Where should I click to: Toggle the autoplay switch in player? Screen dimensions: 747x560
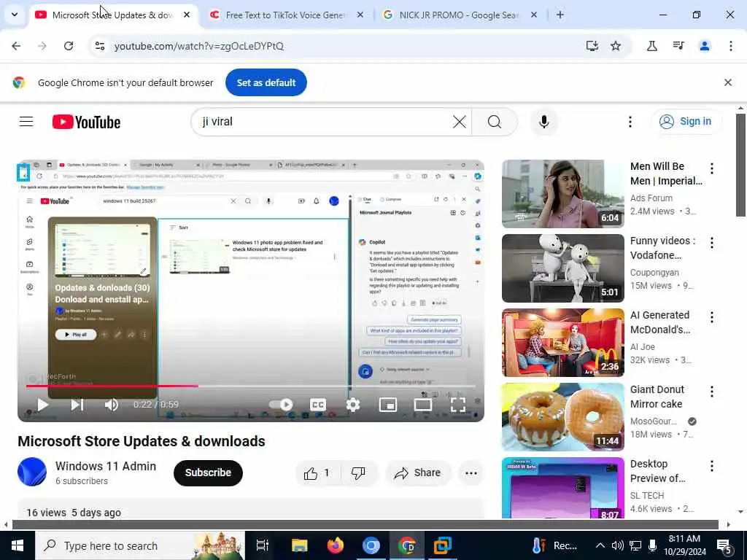point(281,405)
